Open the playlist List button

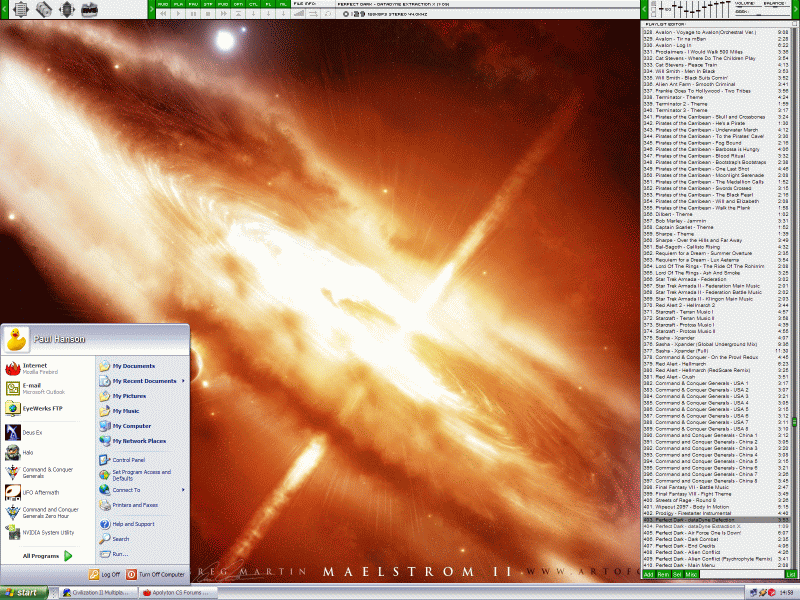pyautogui.click(x=791, y=574)
